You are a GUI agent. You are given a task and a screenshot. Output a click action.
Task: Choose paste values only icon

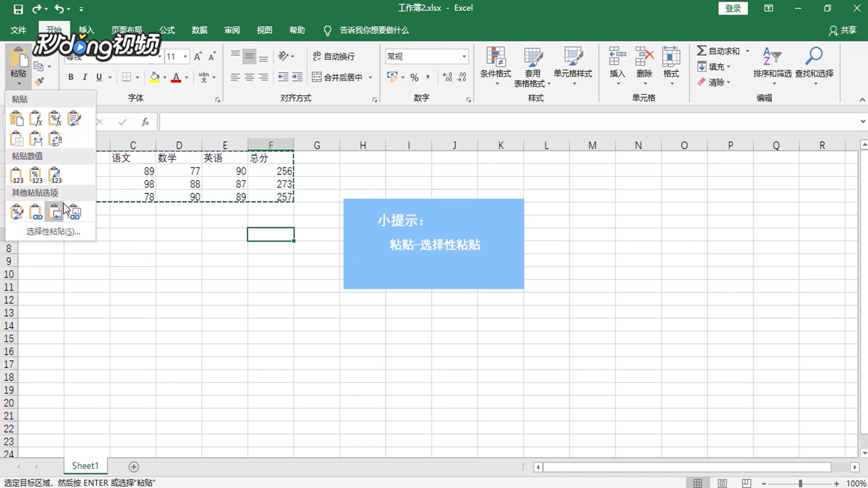16,175
